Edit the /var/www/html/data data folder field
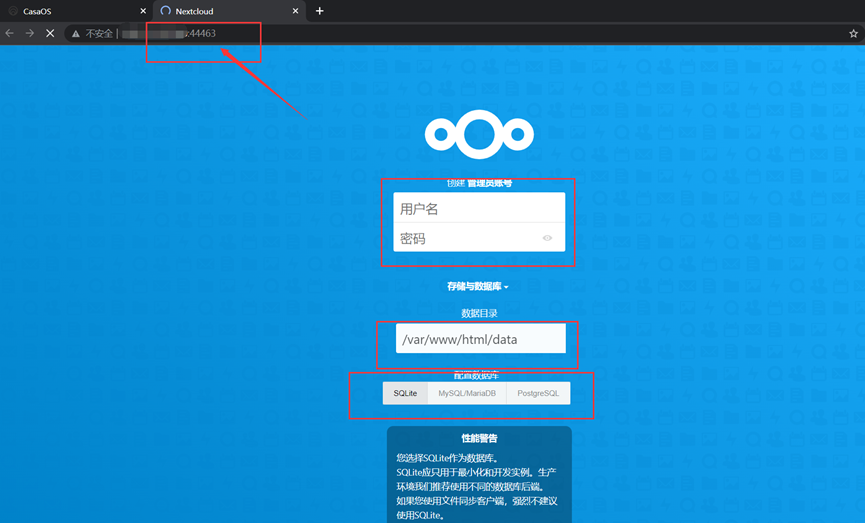 pyautogui.click(x=480, y=339)
